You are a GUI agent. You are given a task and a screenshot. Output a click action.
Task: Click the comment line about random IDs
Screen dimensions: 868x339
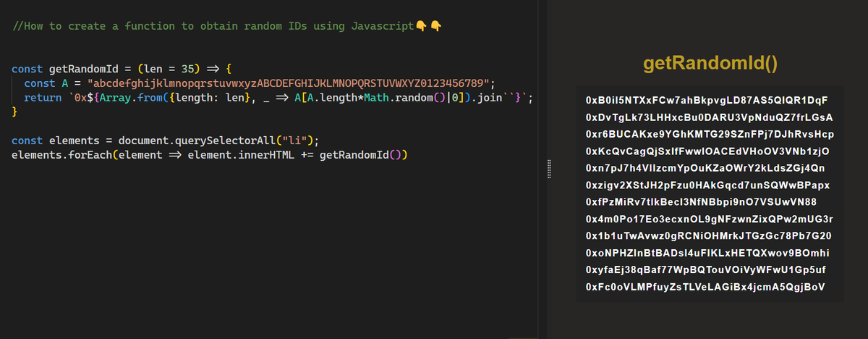(x=227, y=26)
